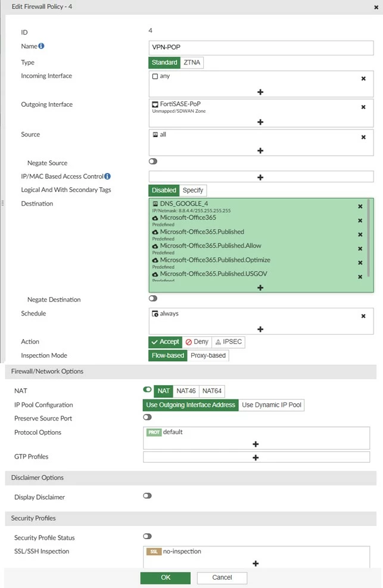Image resolution: width=383 pixels, height=588 pixels.
Task: Click the DNS_GOOGLE_4 destination entry
Action: point(191,206)
